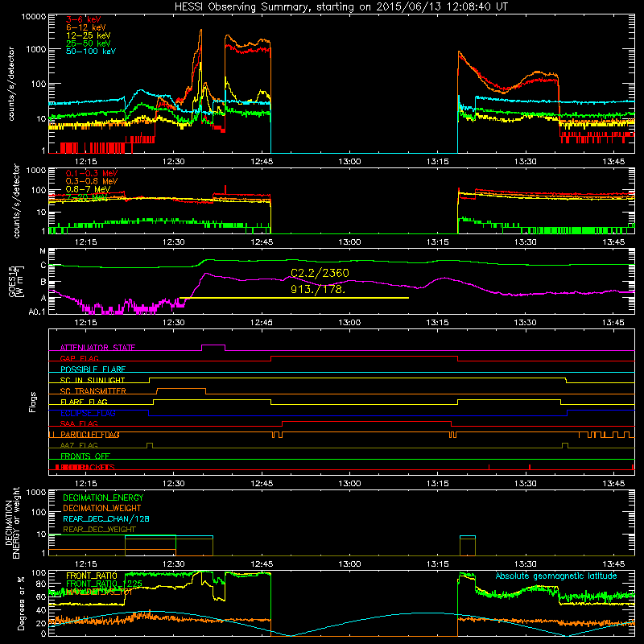Click the red '0.1-0.3 MeV' legend label
Screen dimensions: 644x644
pyautogui.click(x=92, y=173)
